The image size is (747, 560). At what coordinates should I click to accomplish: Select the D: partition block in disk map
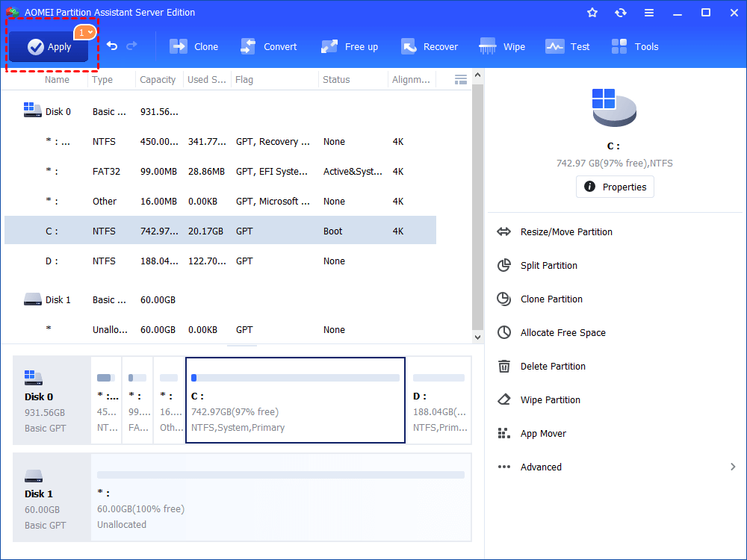pos(439,400)
